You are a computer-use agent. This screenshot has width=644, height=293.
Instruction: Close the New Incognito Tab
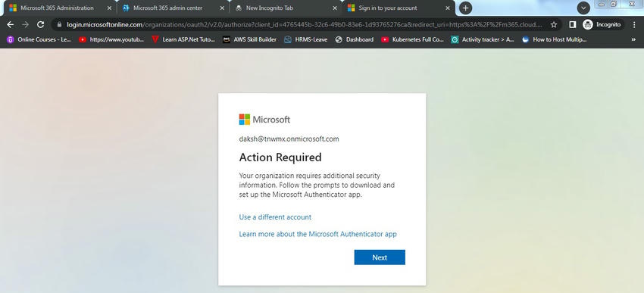[x=335, y=8]
